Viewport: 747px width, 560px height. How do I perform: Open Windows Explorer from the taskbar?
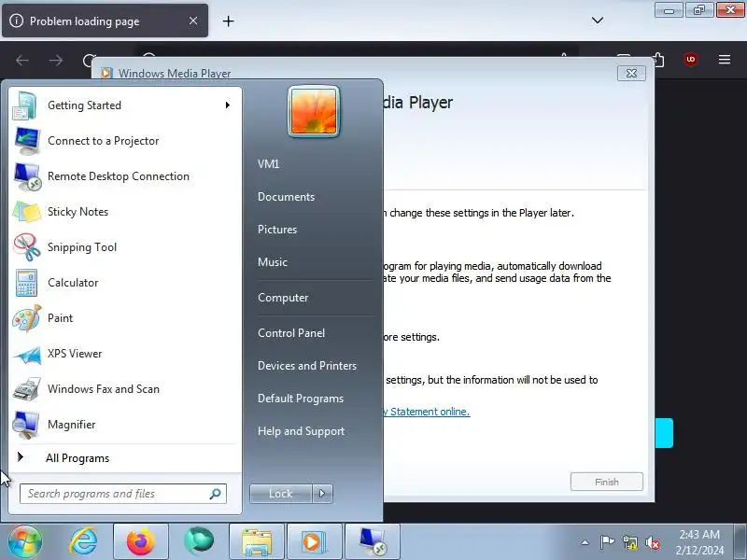pyautogui.click(x=257, y=542)
